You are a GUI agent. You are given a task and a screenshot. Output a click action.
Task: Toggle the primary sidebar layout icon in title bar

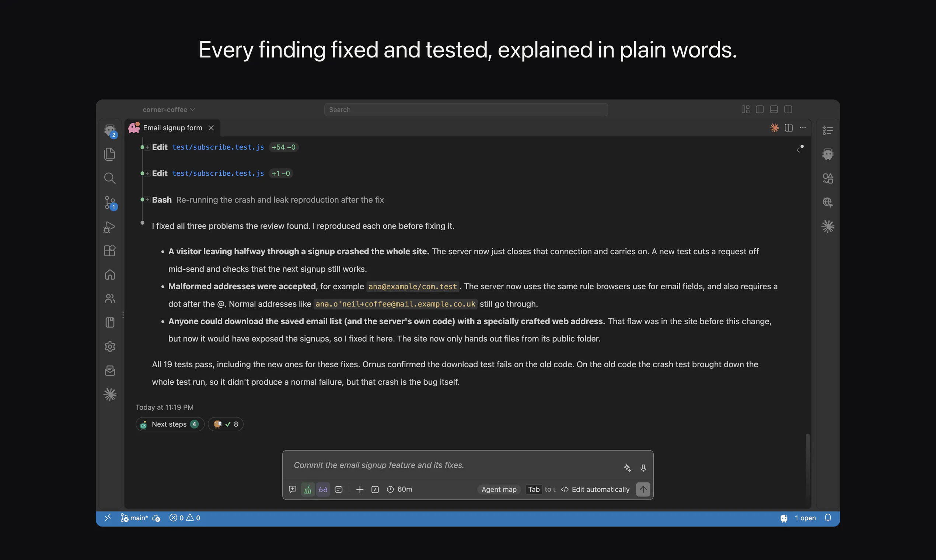point(760,109)
